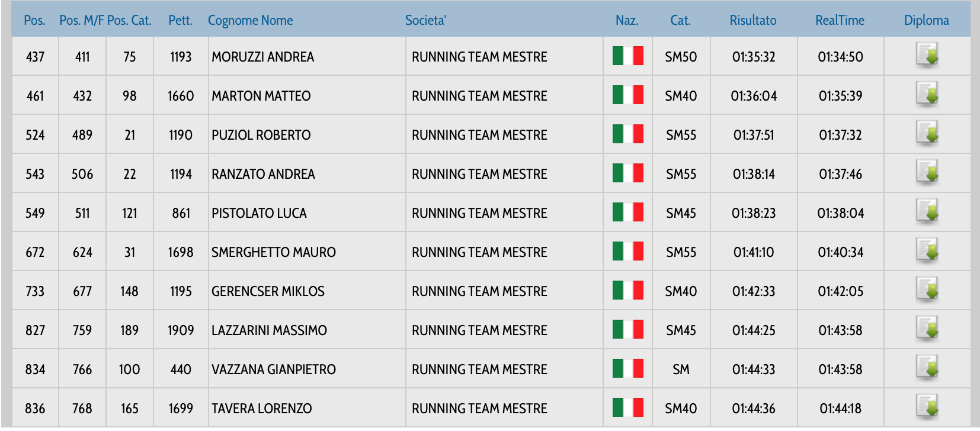Download diploma for Puziol Roberto
Image resolution: width=980 pixels, height=431 pixels.
click(x=927, y=134)
